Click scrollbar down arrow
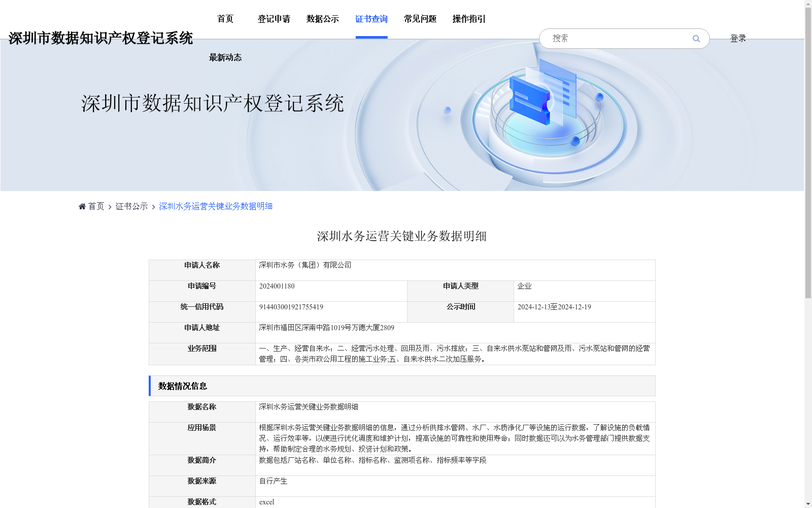Image resolution: width=812 pixels, height=508 pixels. (x=808, y=504)
